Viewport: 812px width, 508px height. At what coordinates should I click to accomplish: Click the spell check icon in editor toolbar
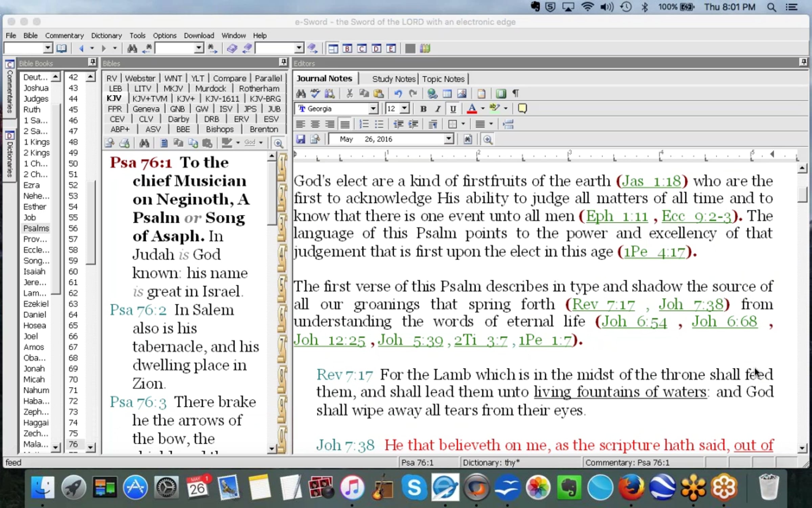tap(315, 93)
